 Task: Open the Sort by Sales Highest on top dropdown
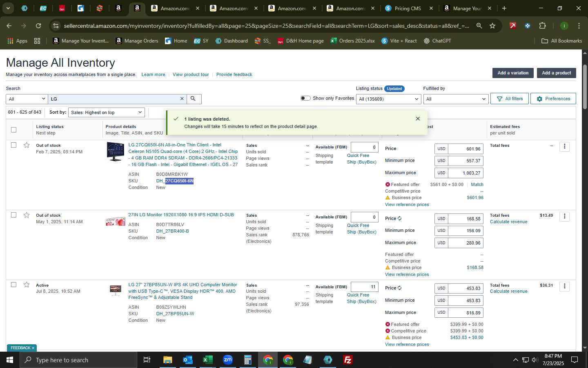pyautogui.click(x=106, y=112)
